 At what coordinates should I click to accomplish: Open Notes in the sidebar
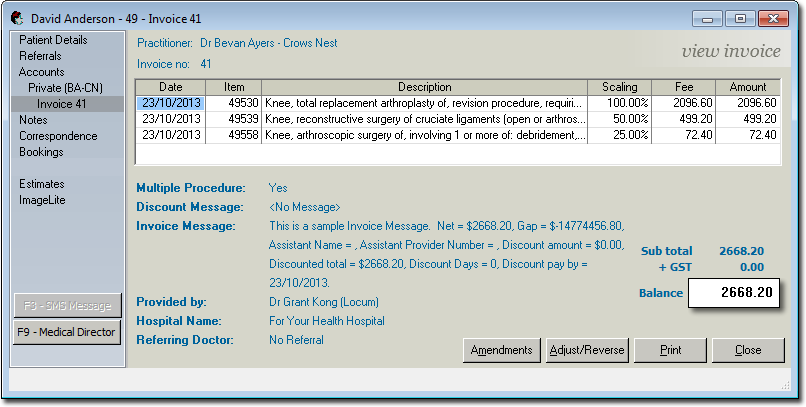[x=33, y=120]
